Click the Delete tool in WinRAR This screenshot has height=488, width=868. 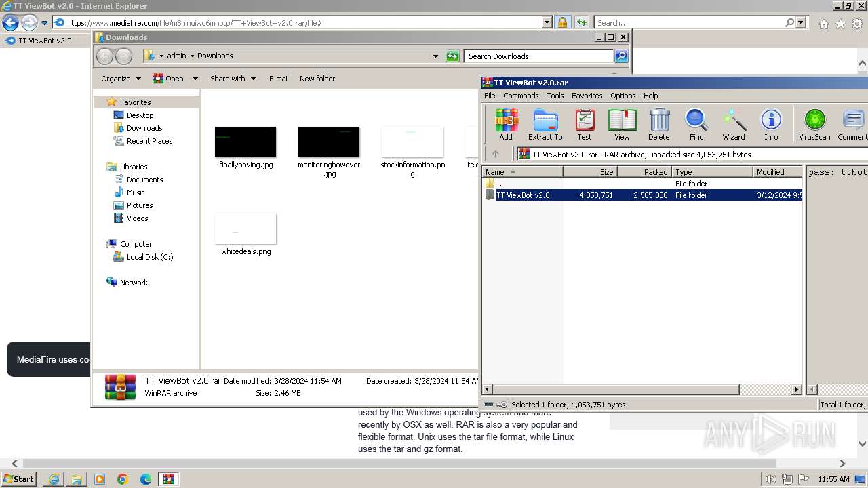(x=658, y=125)
